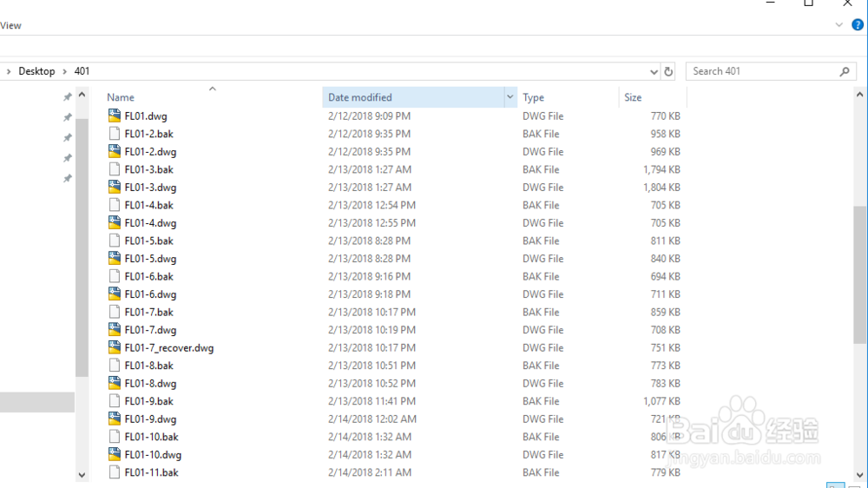Click the FL01-7.bak file icon
The image size is (868, 488).
114,312
